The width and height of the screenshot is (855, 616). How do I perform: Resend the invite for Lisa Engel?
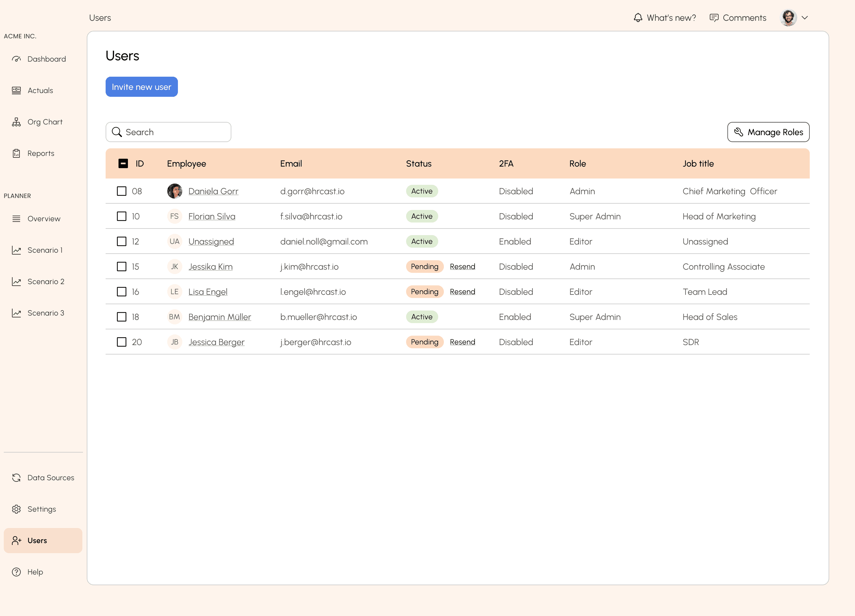(x=463, y=291)
